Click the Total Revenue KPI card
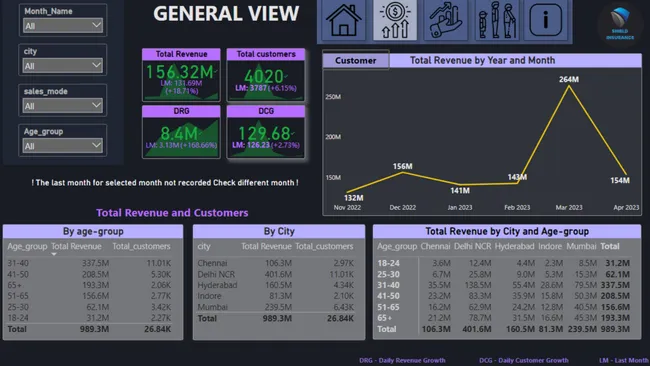Viewport: 650px width, 366px height. tap(181, 75)
